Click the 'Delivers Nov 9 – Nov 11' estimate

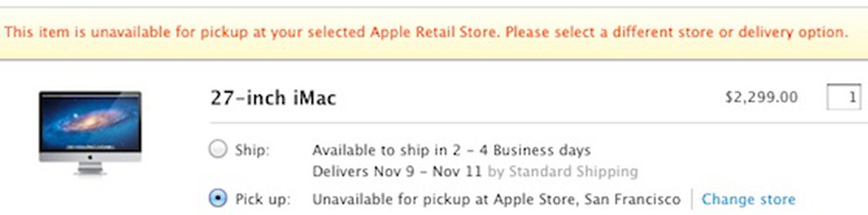click(x=397, y=172)
